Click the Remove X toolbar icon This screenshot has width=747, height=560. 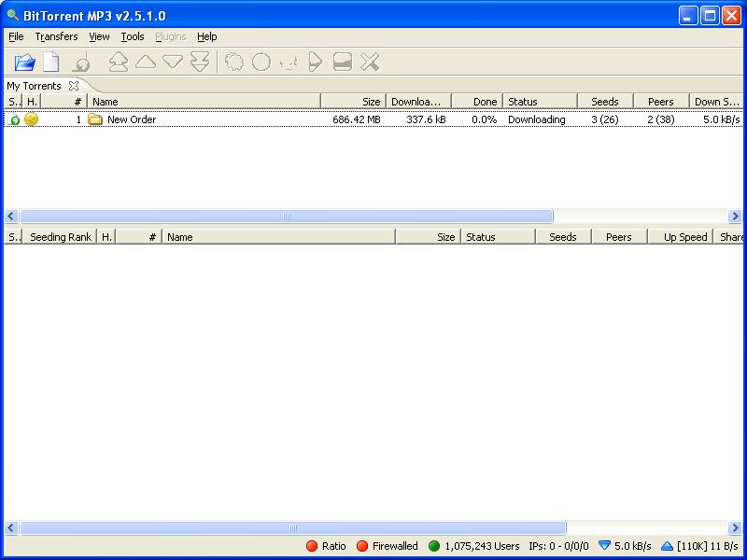pyautogui.click(x=370, y=63)
